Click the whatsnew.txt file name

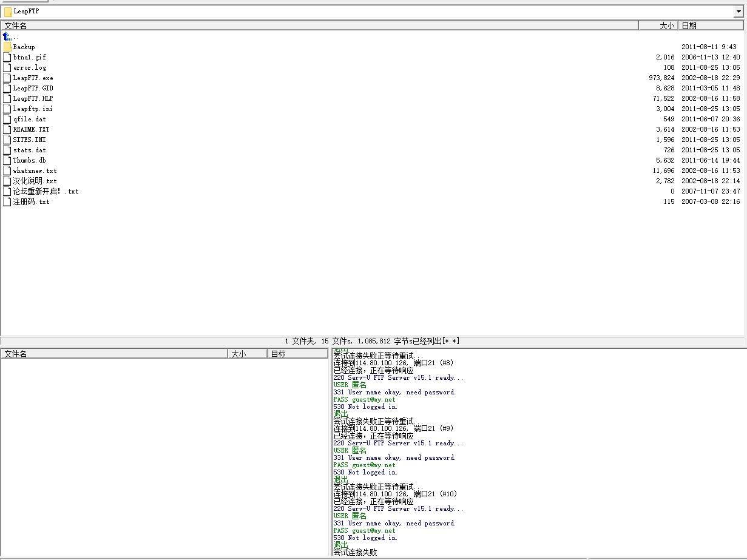point(35,170)
